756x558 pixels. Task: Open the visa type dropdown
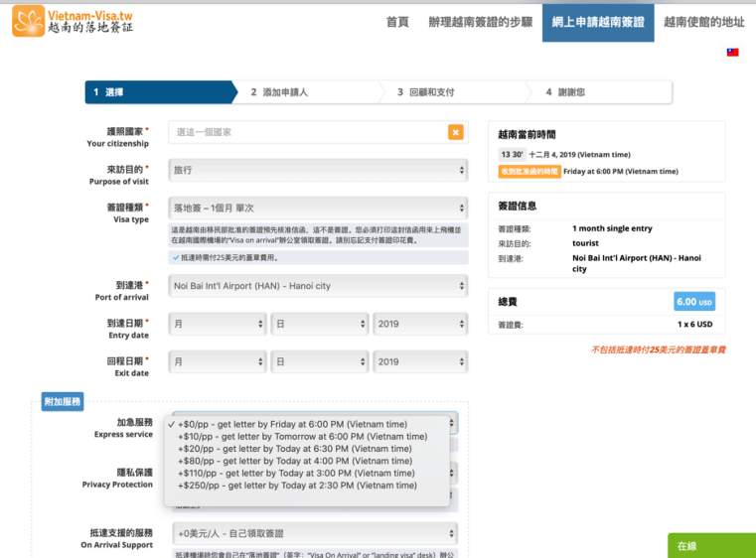318,208
